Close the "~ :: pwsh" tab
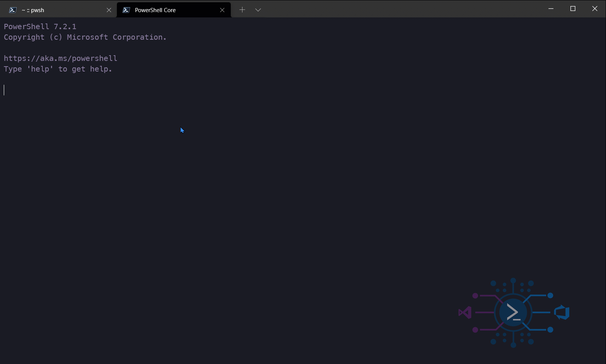Viewport: 606px width, 364px height. coord(109,10)
